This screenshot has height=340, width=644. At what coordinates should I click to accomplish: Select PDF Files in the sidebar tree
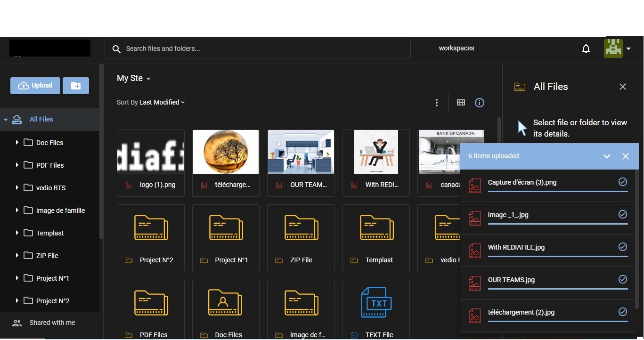50,165
